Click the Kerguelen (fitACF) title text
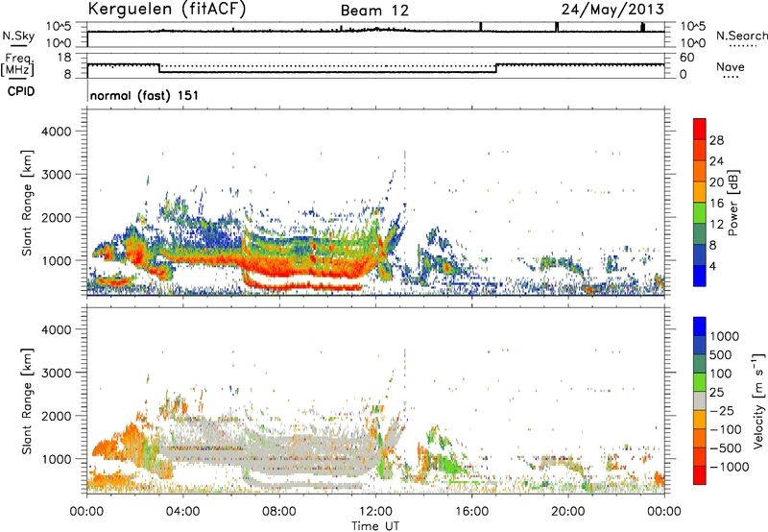 pos(166,9)
